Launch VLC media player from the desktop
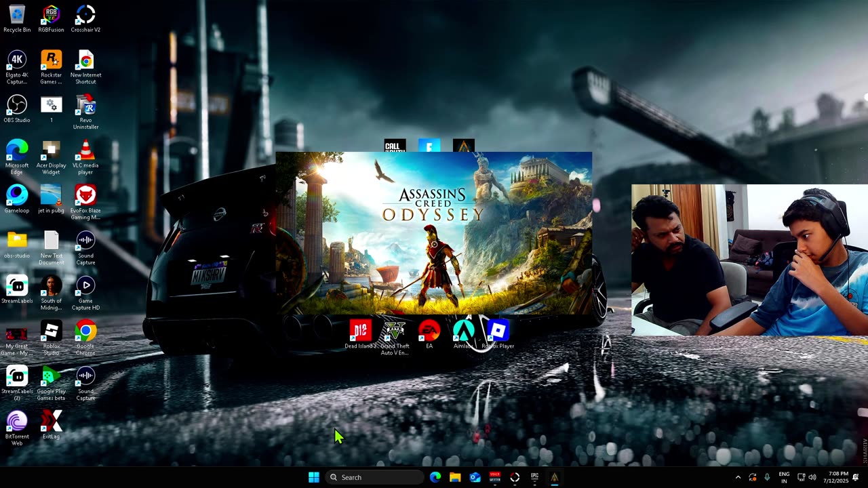Screen dimensions: 868x488 (85, 158)
